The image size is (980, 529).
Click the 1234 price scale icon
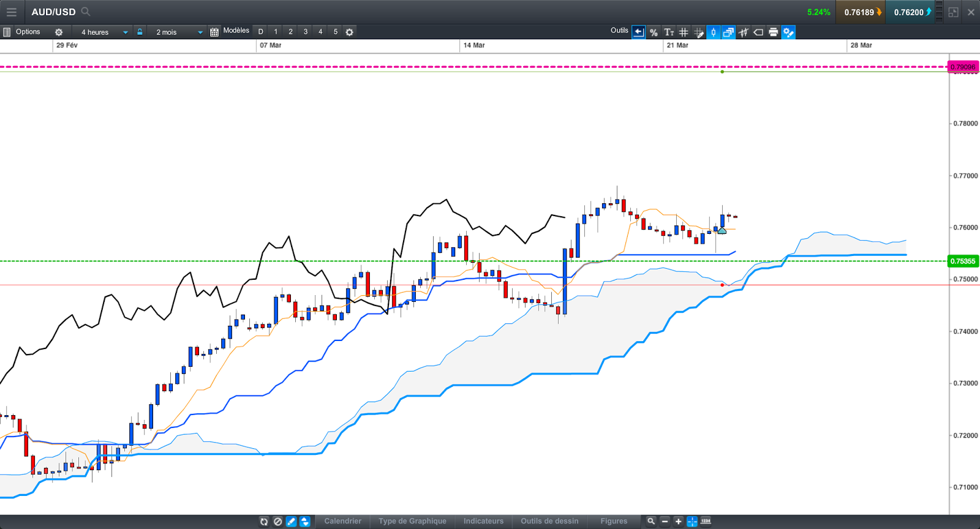coord(706,521)
